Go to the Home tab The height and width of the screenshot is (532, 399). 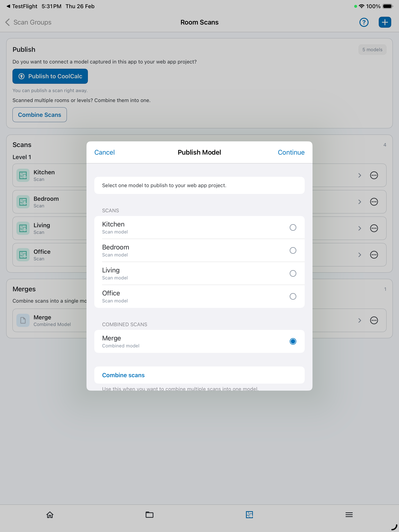click(50, 515)
